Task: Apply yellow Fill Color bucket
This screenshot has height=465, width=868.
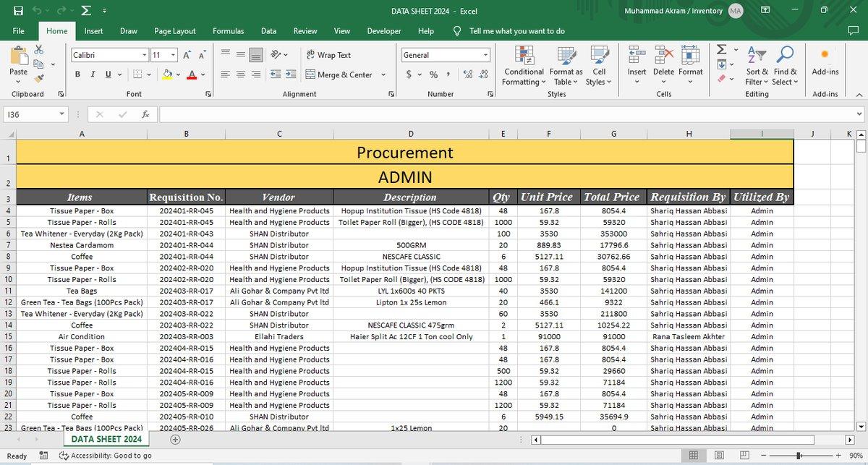Action: click(168, 74)
